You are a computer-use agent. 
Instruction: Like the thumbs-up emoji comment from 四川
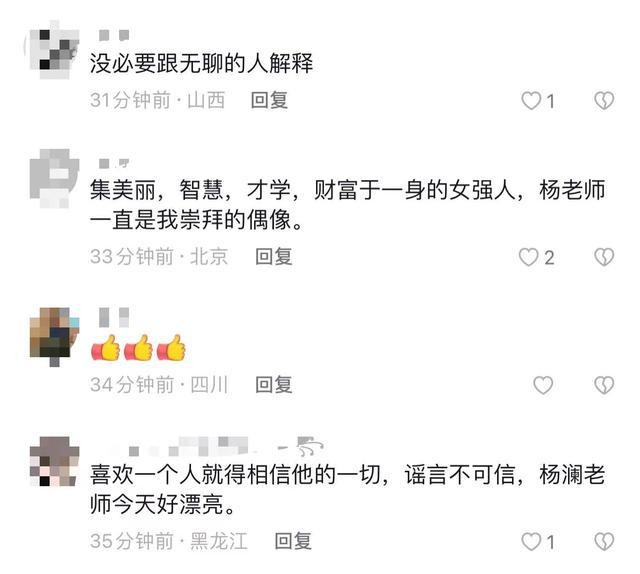click(x=543, y=385)
